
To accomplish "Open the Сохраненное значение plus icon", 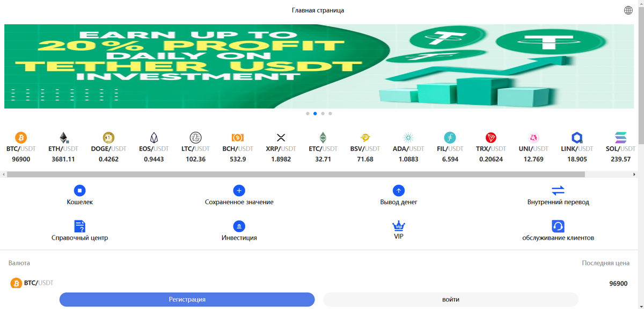I will [x=239, y=190].
